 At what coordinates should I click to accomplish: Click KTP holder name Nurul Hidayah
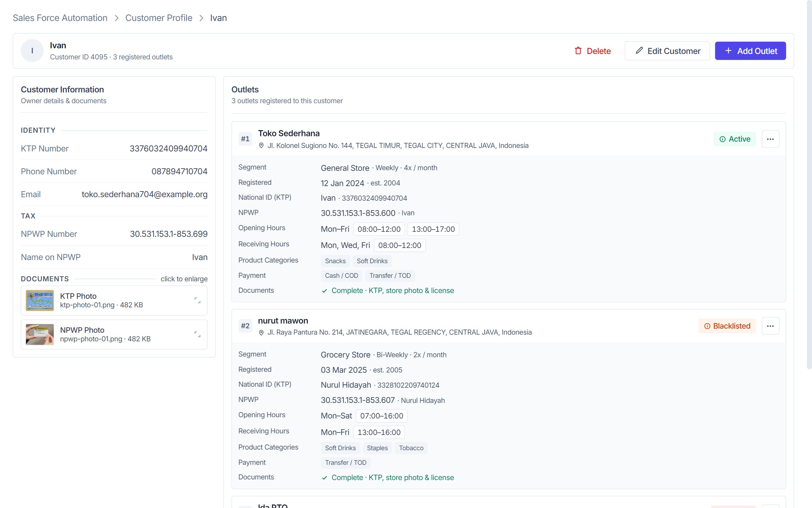(346, 385)
